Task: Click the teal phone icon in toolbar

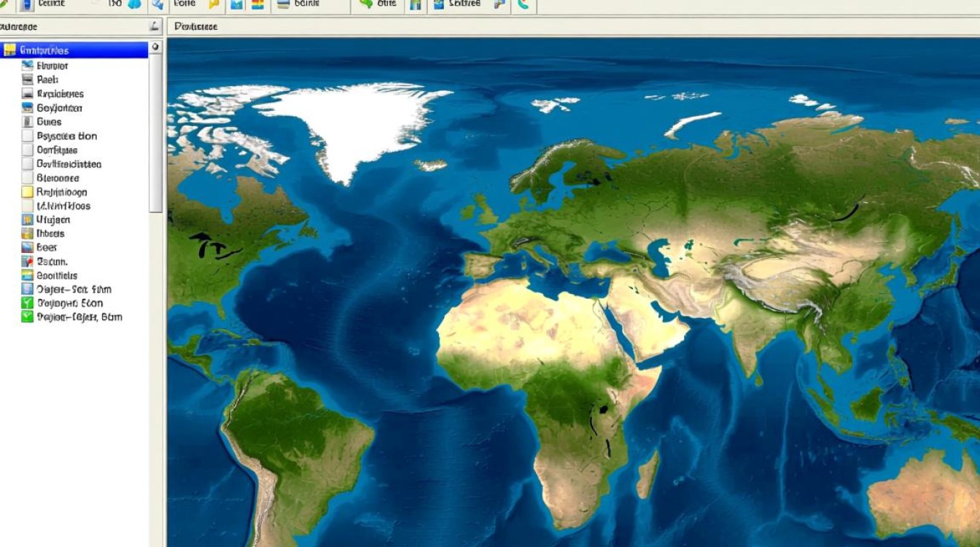Action: 523,4
